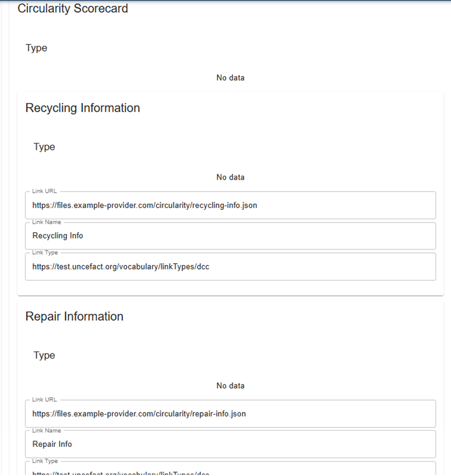Focus the Recycling Info Link Name field
451x476 pixels.
(230, 236)
